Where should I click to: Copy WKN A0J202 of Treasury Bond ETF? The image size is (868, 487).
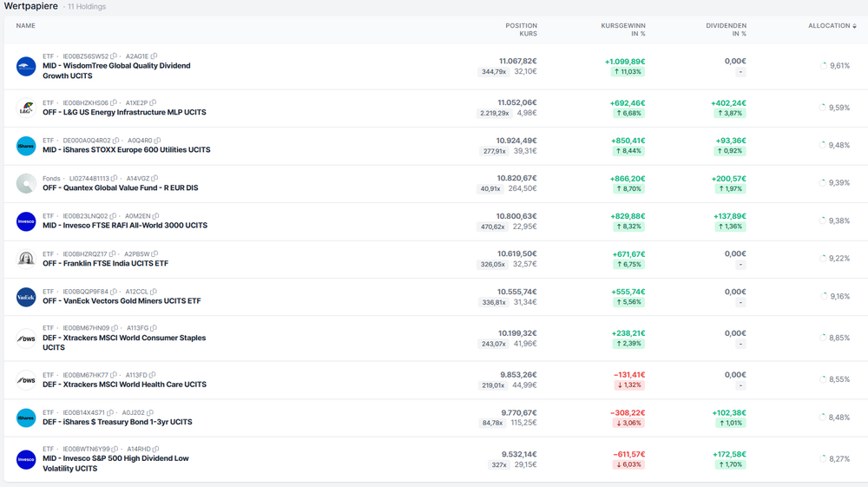[x=150, y=412]
